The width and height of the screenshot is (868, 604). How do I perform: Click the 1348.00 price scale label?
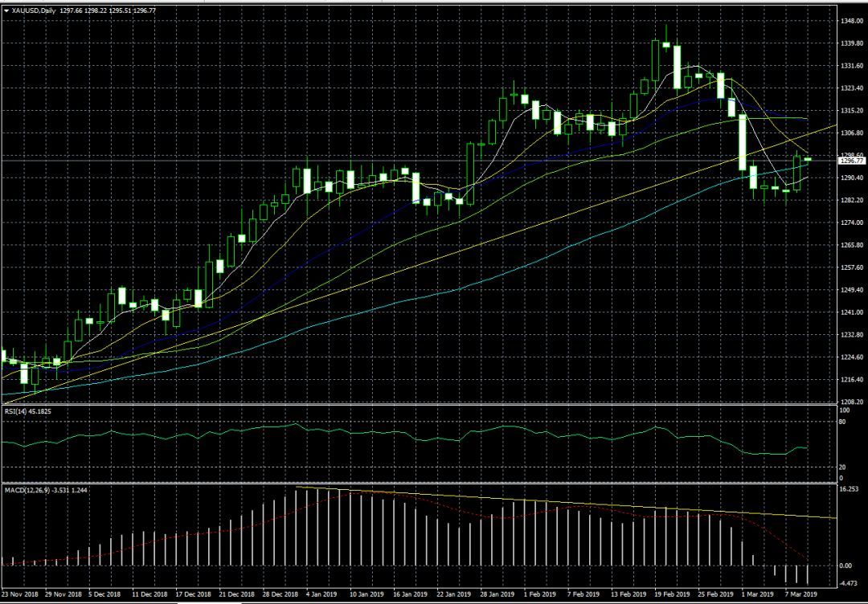(x=851, y=21)
